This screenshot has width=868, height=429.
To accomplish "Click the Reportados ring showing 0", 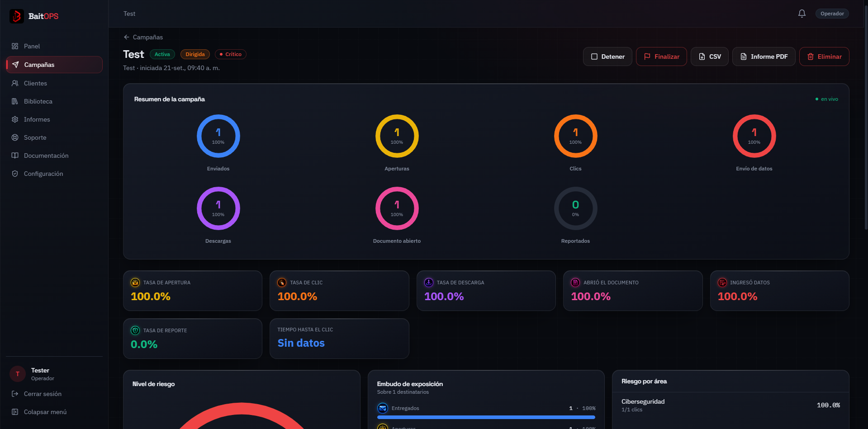I will pyautogui.click(x=575, y=208).
